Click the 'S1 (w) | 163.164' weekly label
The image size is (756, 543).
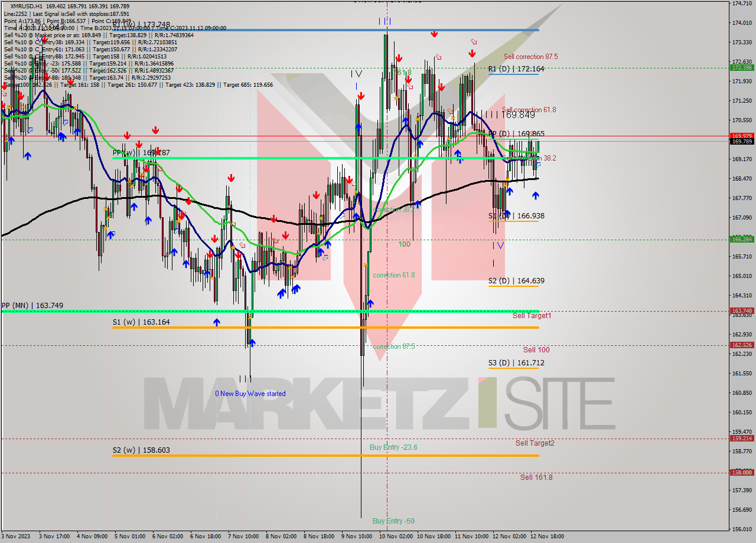pos(141,322)
